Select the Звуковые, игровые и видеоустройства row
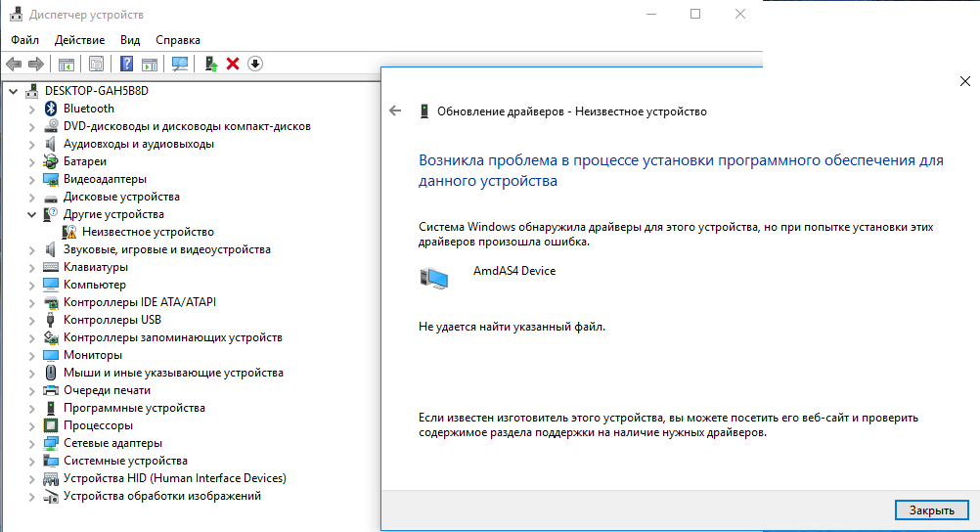This screenshot has width=980, height=532. pos(167,249)
